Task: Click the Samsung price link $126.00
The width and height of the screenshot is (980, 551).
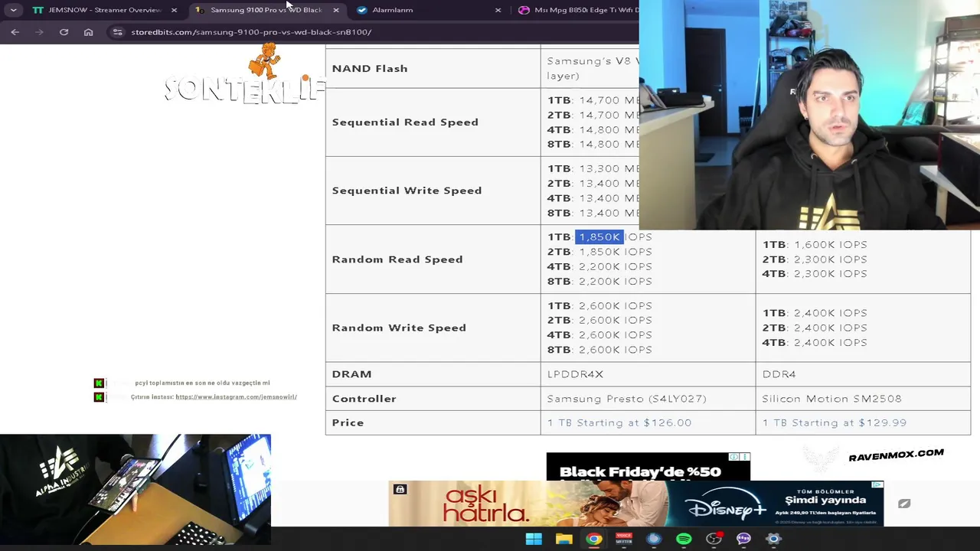Action: tap(619, 422)
